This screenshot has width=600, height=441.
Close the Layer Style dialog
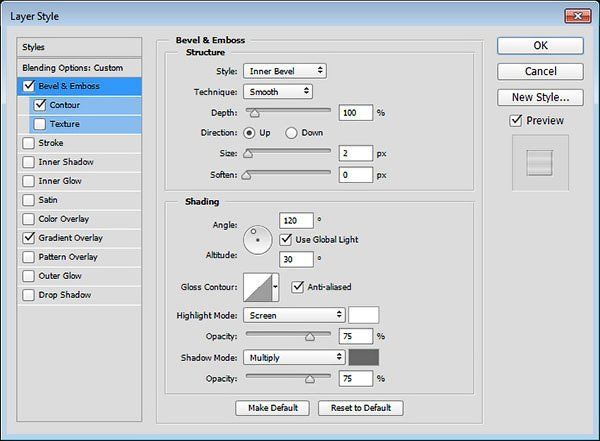578,16
